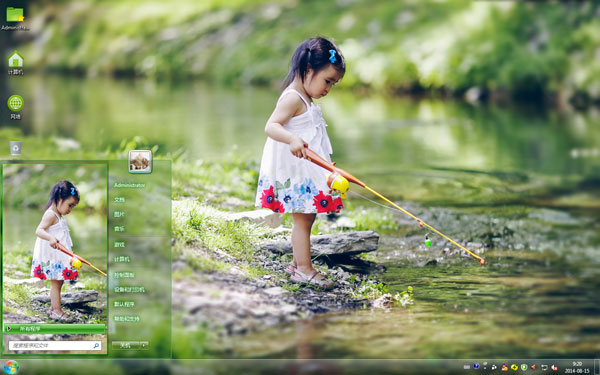
Task: Open 设备和打印机 in the Start menu
Action: [x=129, y=289]
